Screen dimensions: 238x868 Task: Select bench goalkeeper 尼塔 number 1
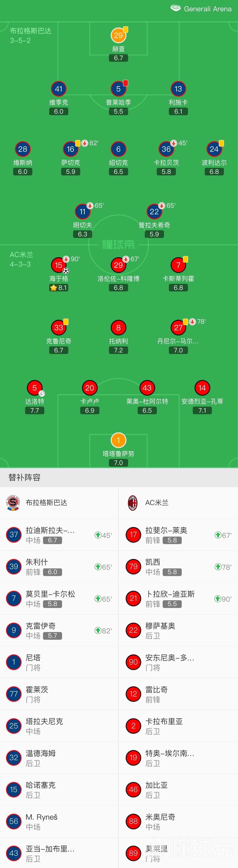59,662
